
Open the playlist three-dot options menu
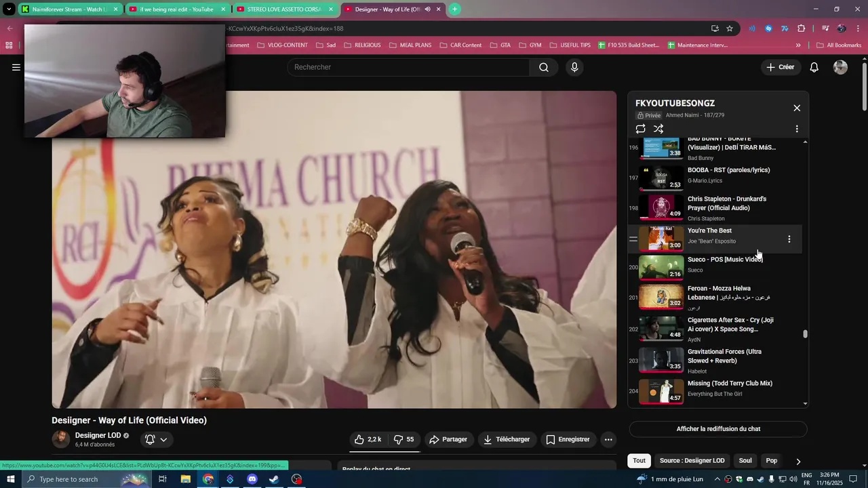point(797,129)
